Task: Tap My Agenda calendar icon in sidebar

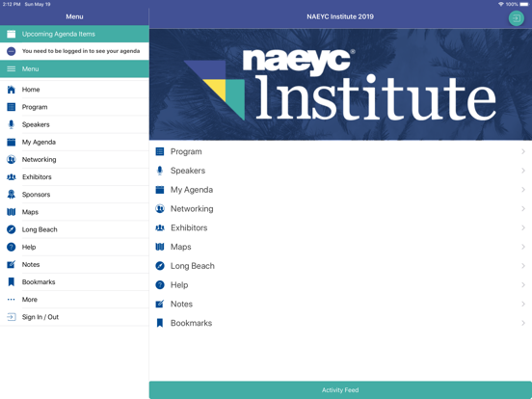Action: pyautogui.click(x=12, y=143)
